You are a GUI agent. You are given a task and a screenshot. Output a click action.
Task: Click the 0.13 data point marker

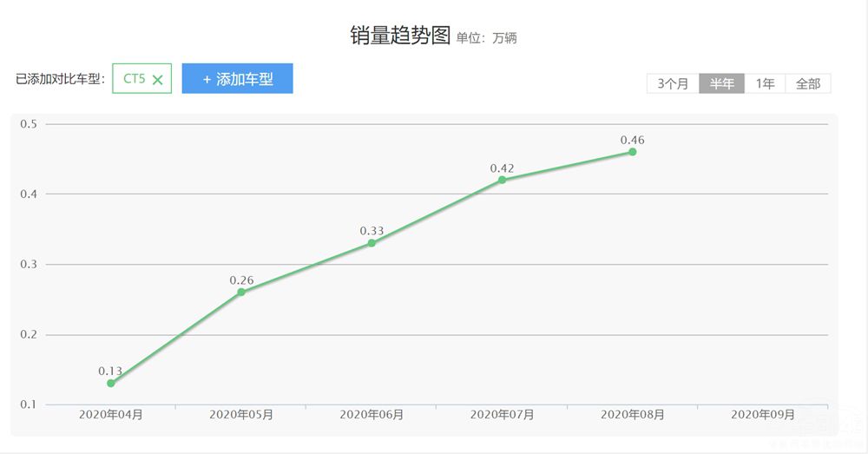coord(111,383)
